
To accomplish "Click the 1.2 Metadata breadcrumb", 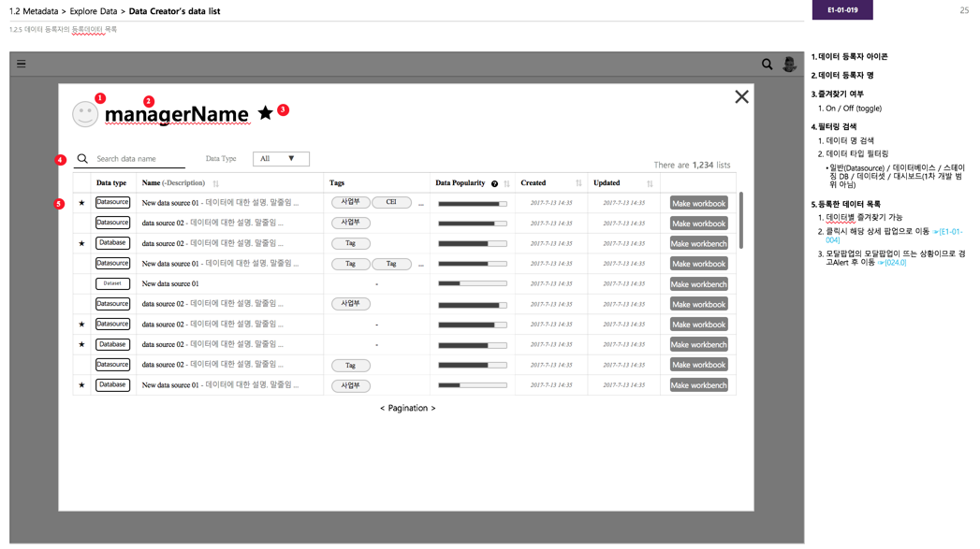I will coord(33,11).
